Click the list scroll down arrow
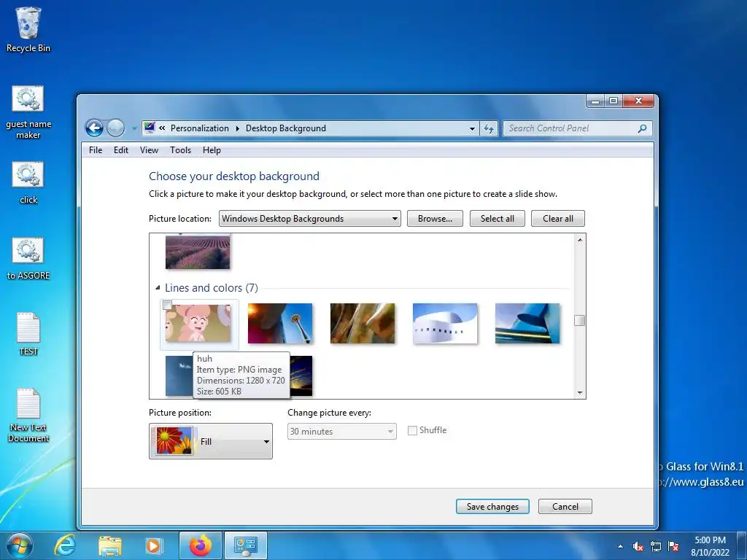The width and height of the screenshot is (747, 560). point(580,393)
